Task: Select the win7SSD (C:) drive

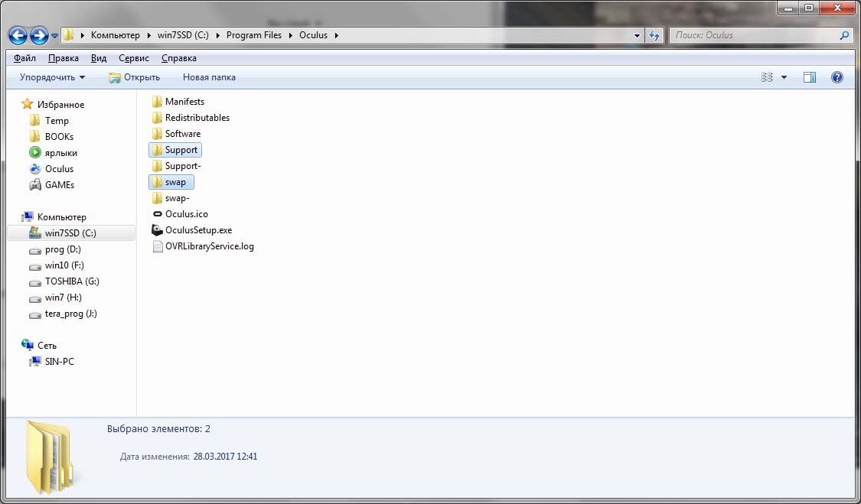Action: 70,232
